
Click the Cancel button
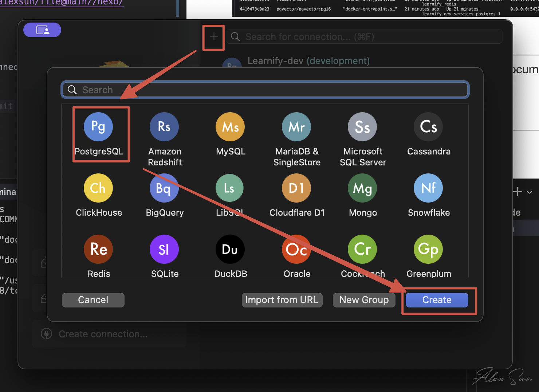93,300
